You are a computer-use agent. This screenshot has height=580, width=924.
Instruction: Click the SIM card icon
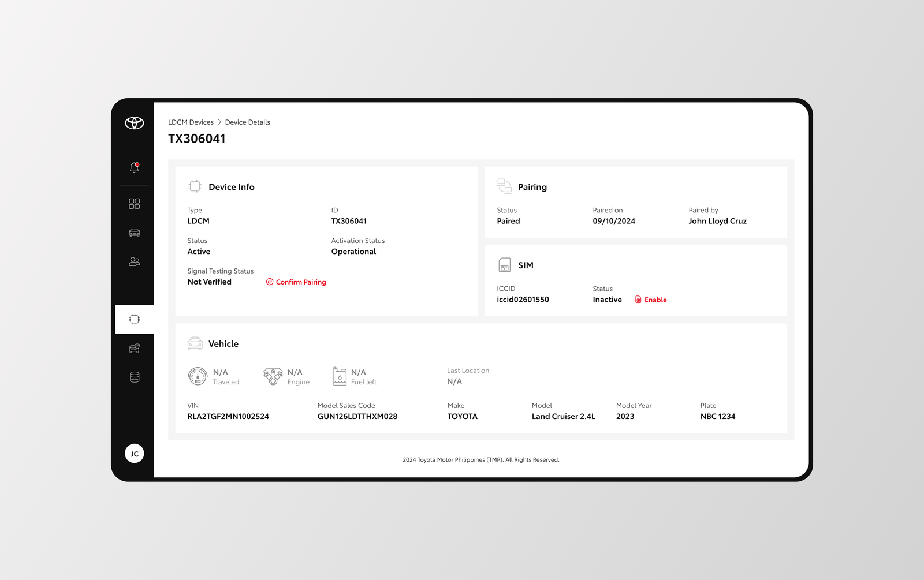[x=504, y=265]
